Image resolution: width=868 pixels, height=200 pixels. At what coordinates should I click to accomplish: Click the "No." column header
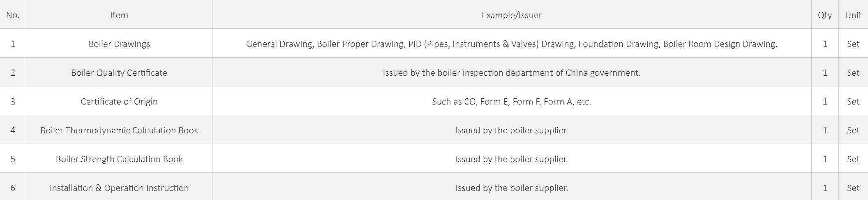[x=13, y=15]
